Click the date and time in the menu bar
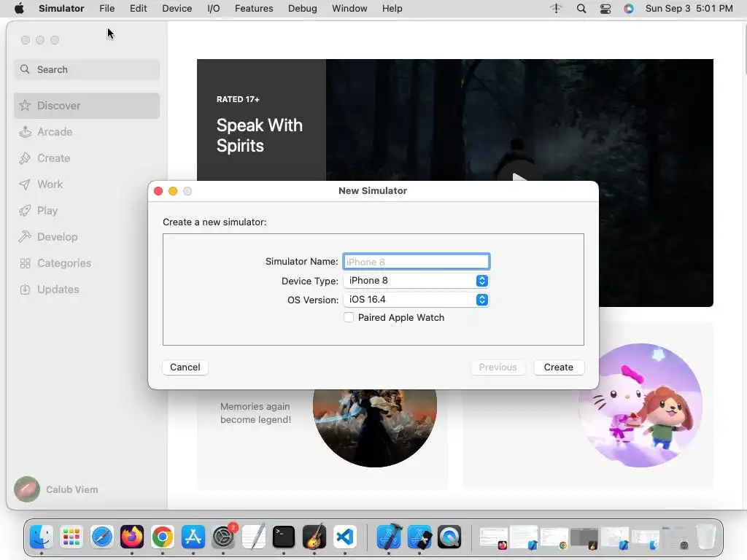 (x=689, y=9)
